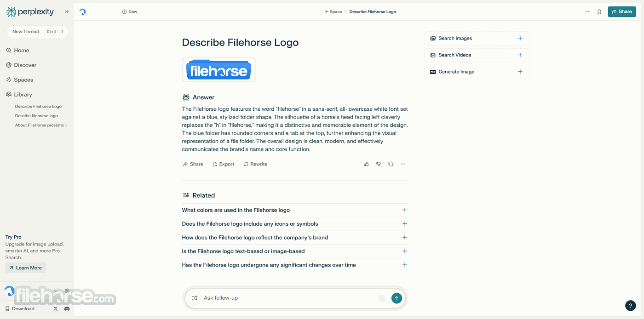Screen dimensions: 644x319
Task: Click the 'Now' timestamp
Action: tap(130, 12)
